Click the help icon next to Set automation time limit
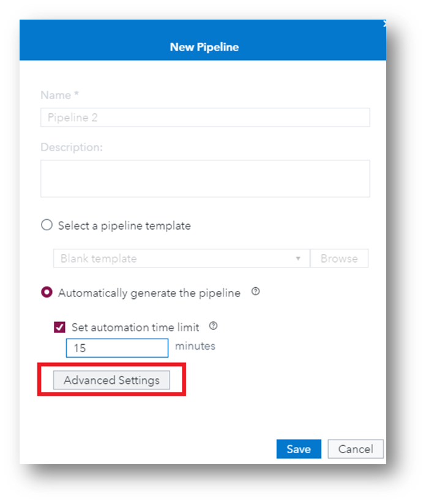This screenshot has width=426, height=504. point(214,326)
